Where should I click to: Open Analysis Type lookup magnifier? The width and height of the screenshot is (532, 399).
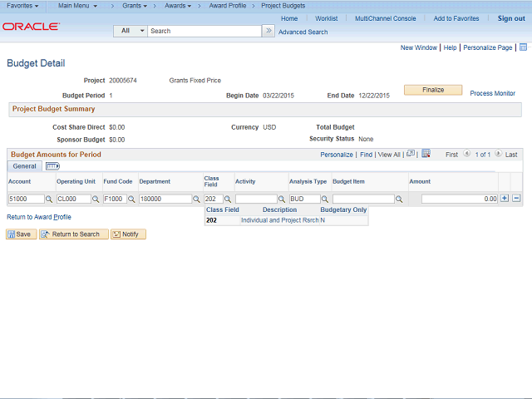[x=325, y=199]
